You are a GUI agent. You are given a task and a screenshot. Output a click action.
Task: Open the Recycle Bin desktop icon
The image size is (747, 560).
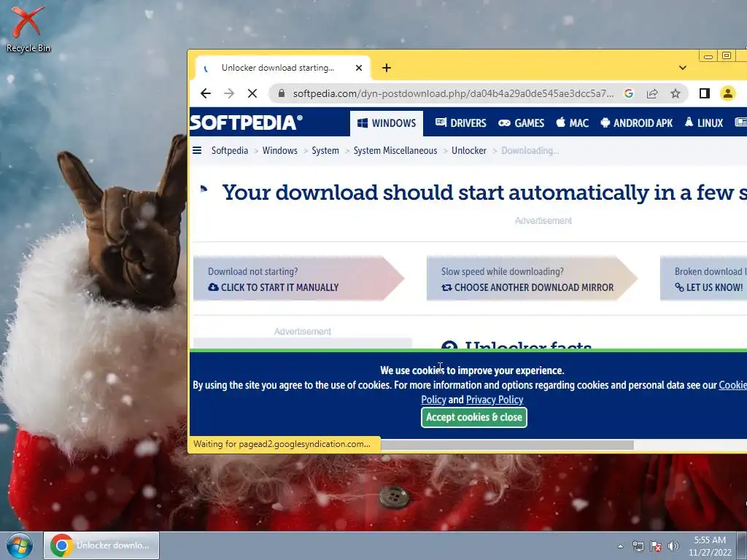pos(28,28)
